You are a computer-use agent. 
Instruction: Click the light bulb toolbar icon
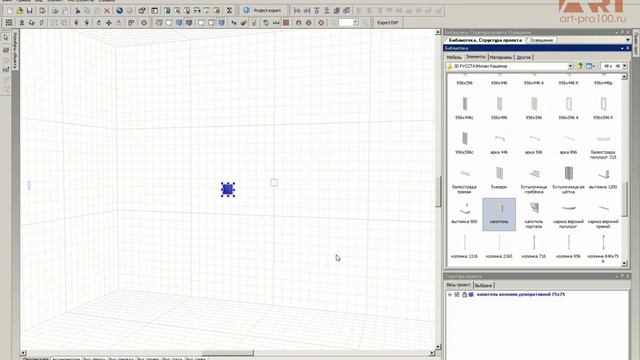[x=253, y=22]
